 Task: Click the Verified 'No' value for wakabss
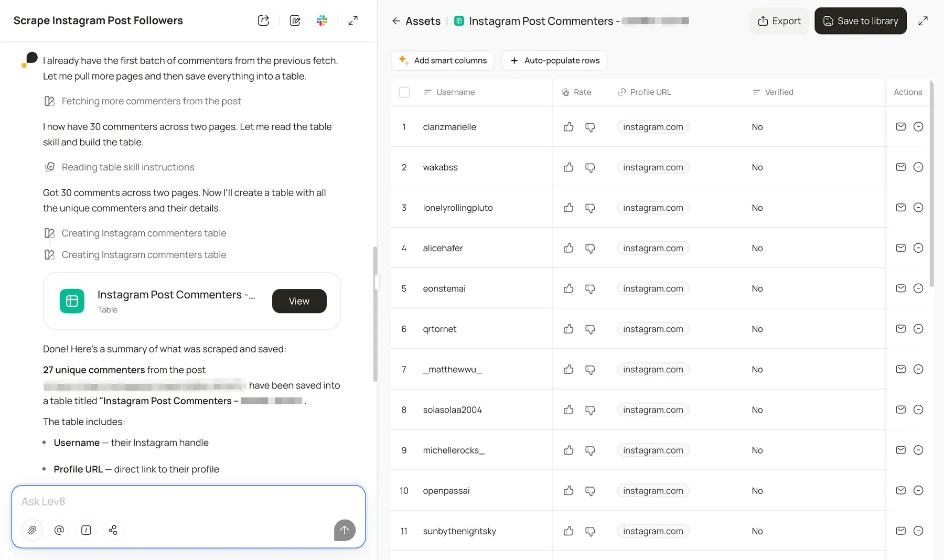point(757,167)
